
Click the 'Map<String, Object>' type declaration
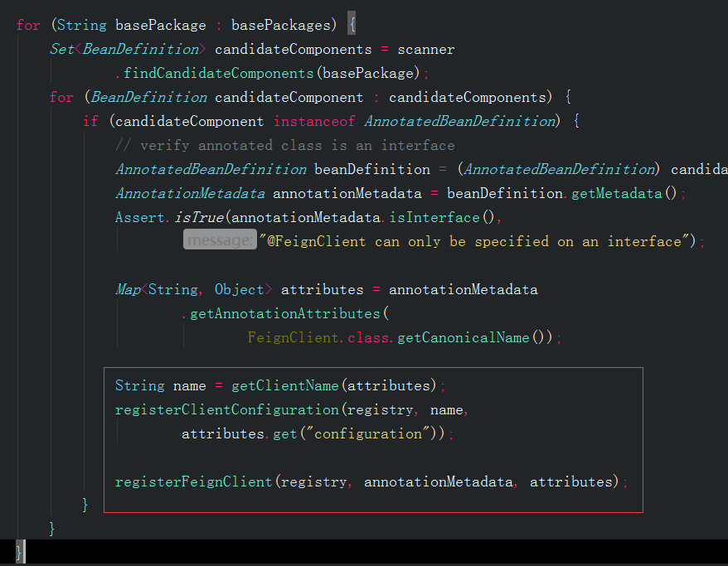(194, 289)
